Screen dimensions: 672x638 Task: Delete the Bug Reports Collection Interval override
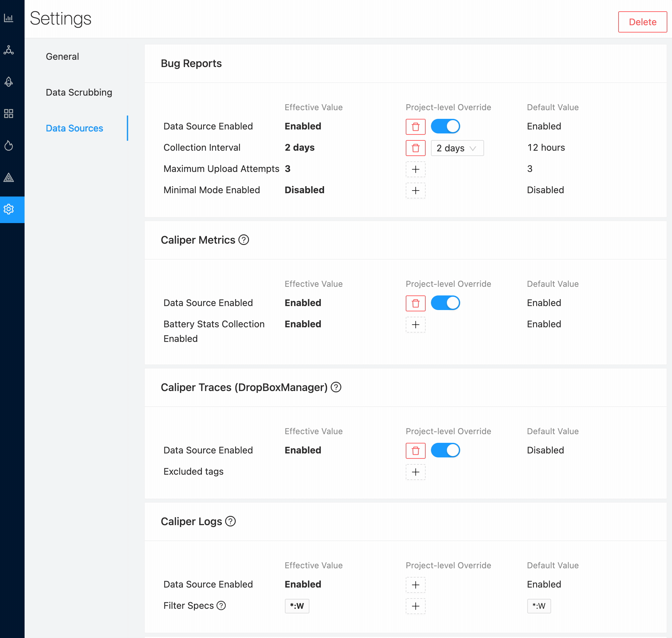(415, 148)
